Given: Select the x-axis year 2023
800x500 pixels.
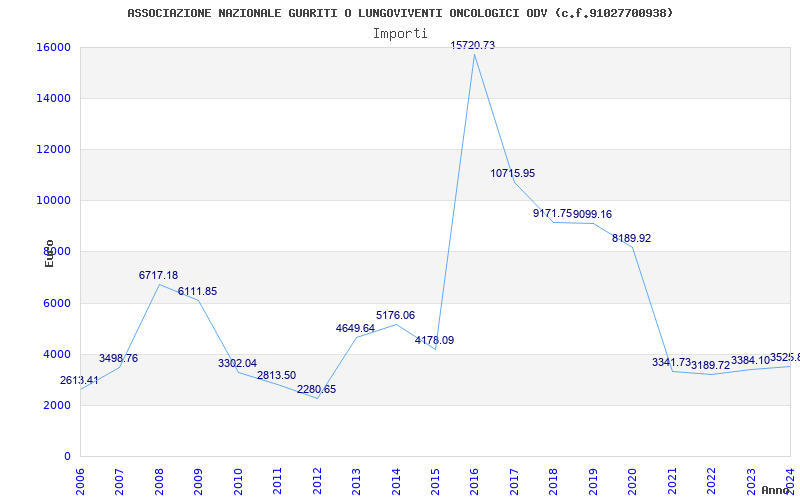Looking at the screenshot, I should tap(751, 481).
